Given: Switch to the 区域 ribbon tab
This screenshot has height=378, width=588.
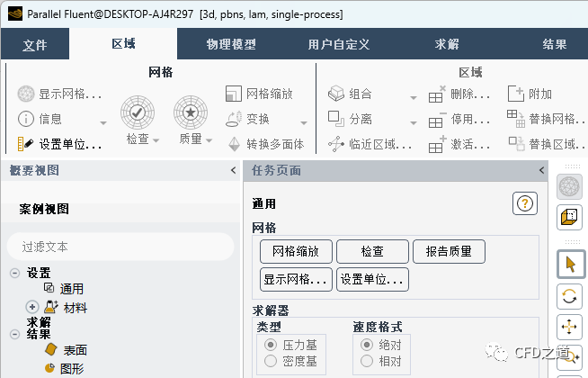Looking at the screenshot, I should click(x=123, y=43).
